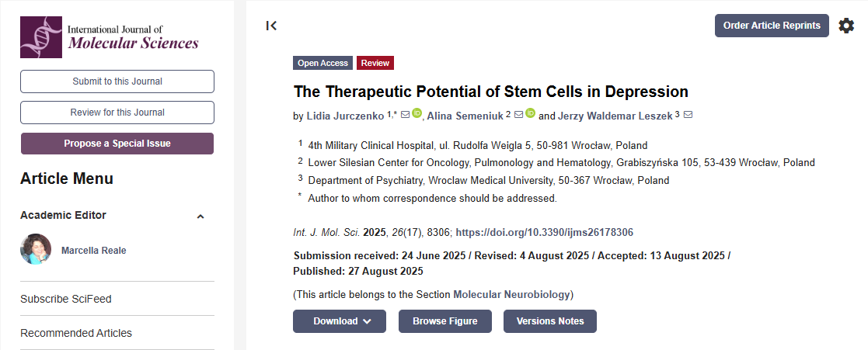Click the collapse sidebar arrow icon

pos(271,26)
